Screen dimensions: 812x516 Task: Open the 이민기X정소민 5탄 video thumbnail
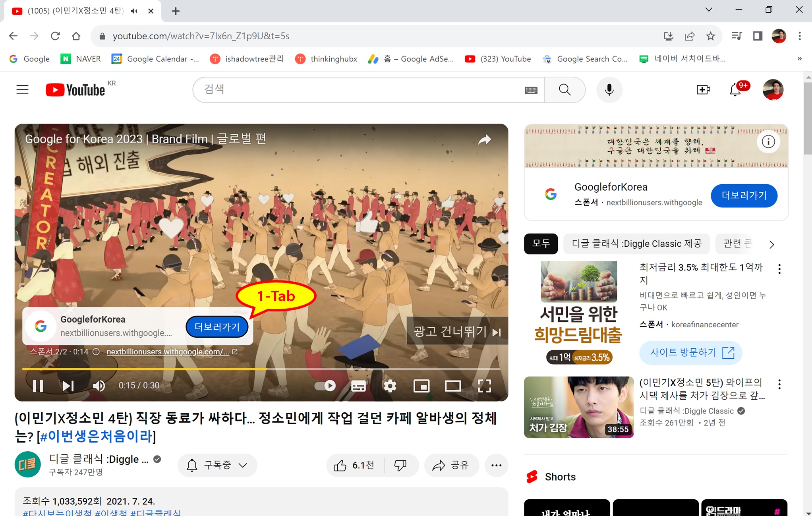click(579, 407)
